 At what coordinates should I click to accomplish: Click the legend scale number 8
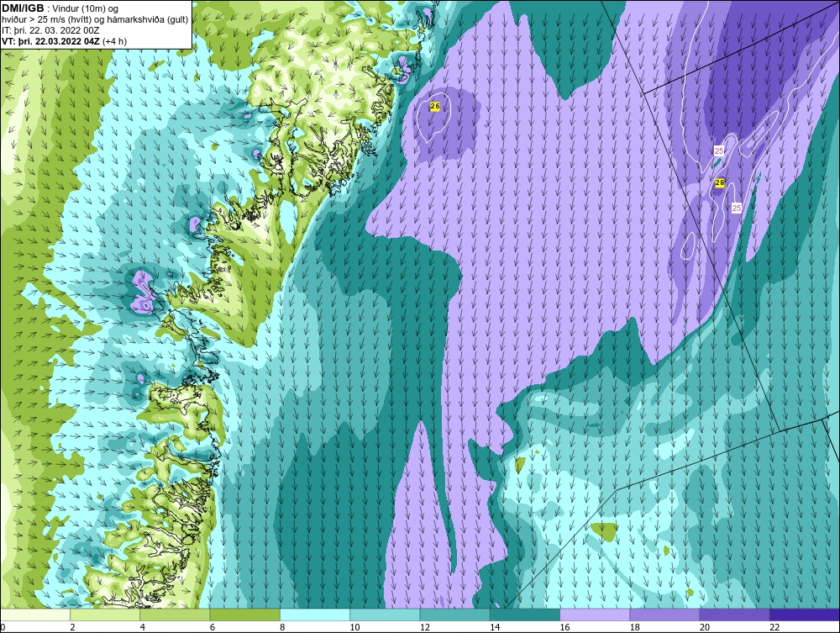[282, 628]
